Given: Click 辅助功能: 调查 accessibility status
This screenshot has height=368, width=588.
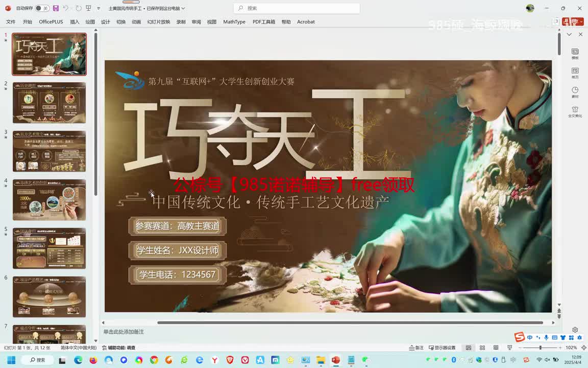Looking at the screenshot, I should (x=119, y=348).
